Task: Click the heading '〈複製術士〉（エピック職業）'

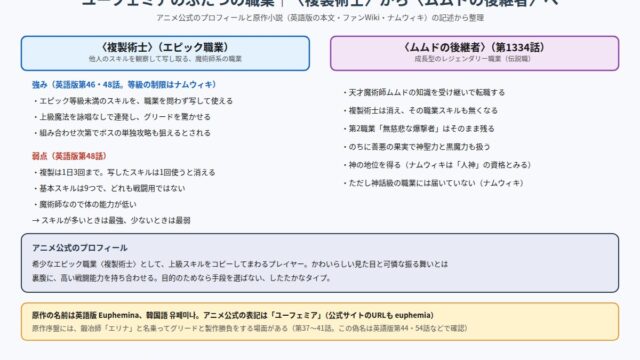Action: pos(165,47)
